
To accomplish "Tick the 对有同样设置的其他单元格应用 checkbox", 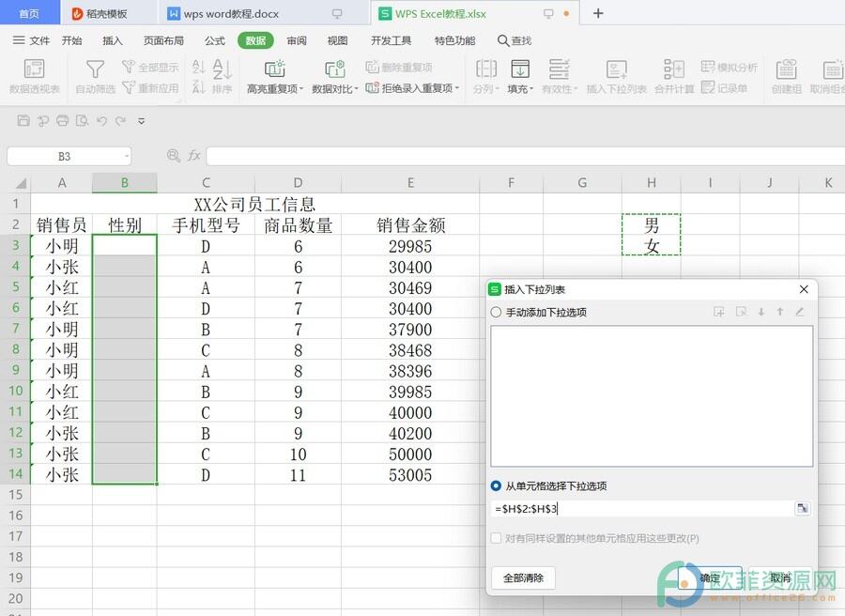I will (497, 538).
